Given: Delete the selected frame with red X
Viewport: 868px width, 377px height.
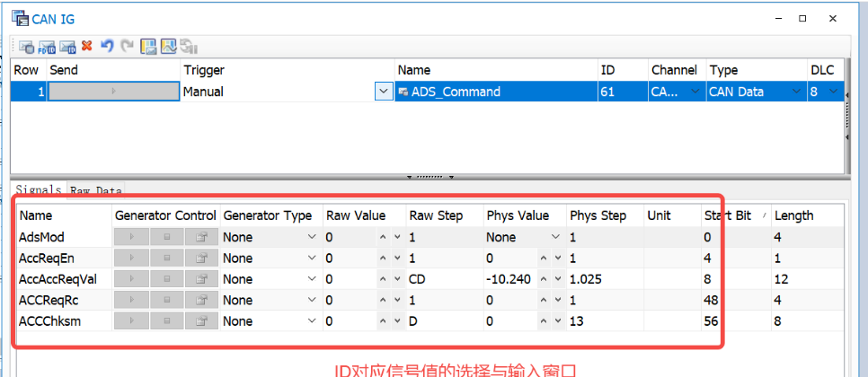Looking at the screenshot, I should 86,46.
